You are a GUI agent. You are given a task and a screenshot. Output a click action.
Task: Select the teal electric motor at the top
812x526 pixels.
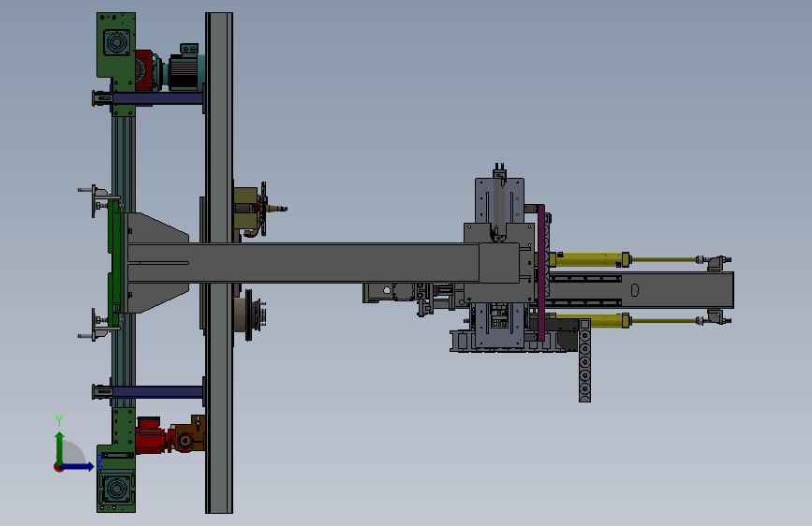(x=186, y=69)
